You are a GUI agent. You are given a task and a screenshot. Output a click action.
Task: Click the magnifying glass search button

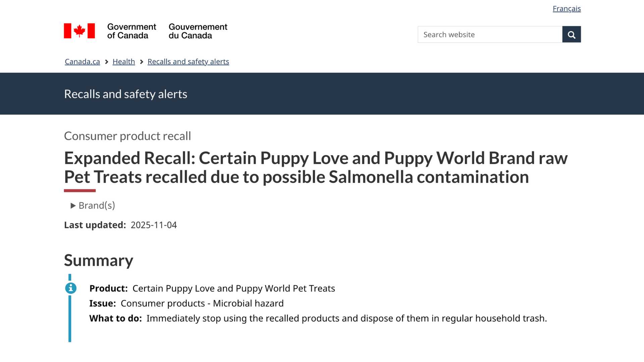coord(572,35)
